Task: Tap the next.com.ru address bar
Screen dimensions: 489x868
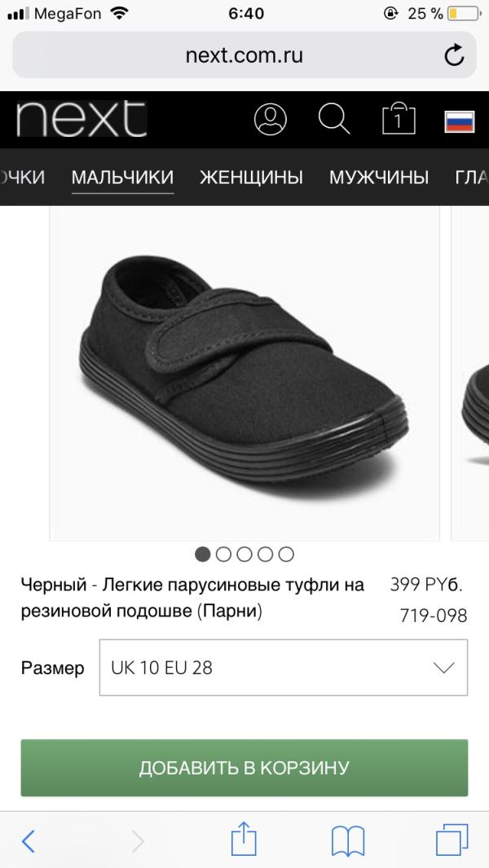Action: 244,55
